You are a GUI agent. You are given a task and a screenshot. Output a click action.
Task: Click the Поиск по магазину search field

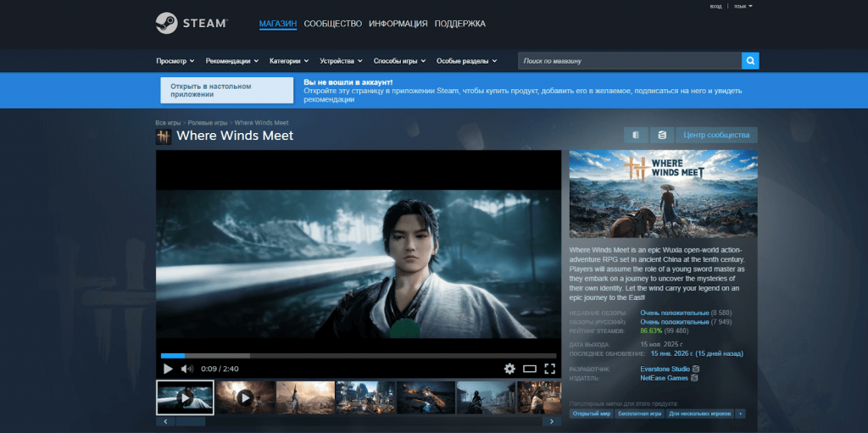[x=629, y=61]
